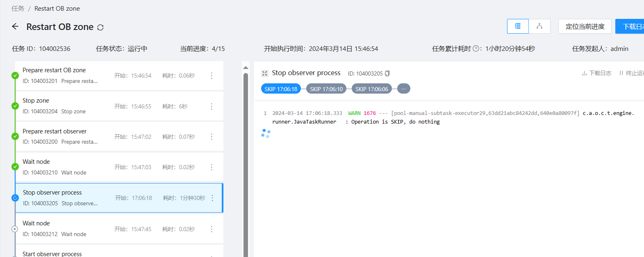The width and height of the screenshot is (644, 257).
Task: Open more options for Wait node 104003212
Action: tap(212, 229)
